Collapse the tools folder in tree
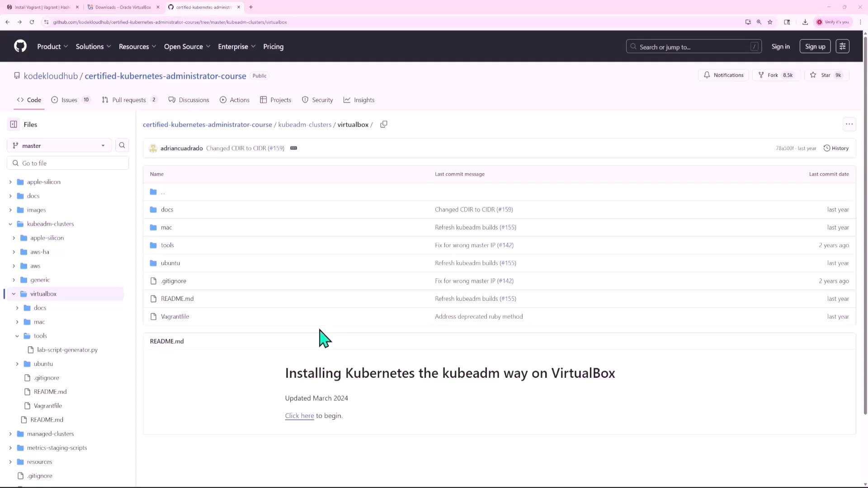This screenshot has height=488, width=868. pos(17,336)
